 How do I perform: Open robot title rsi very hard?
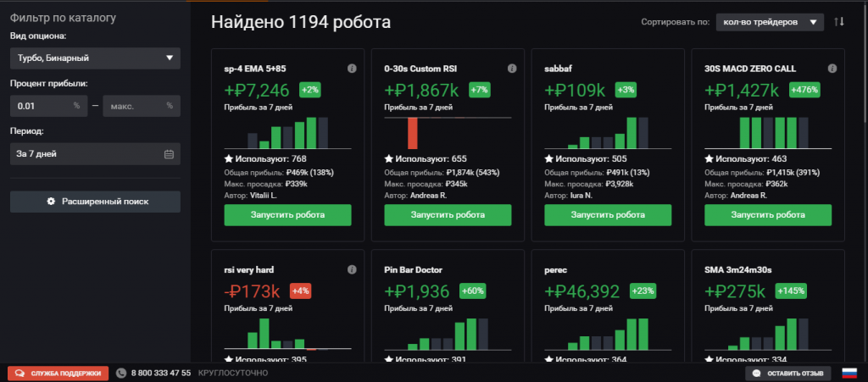249,270
